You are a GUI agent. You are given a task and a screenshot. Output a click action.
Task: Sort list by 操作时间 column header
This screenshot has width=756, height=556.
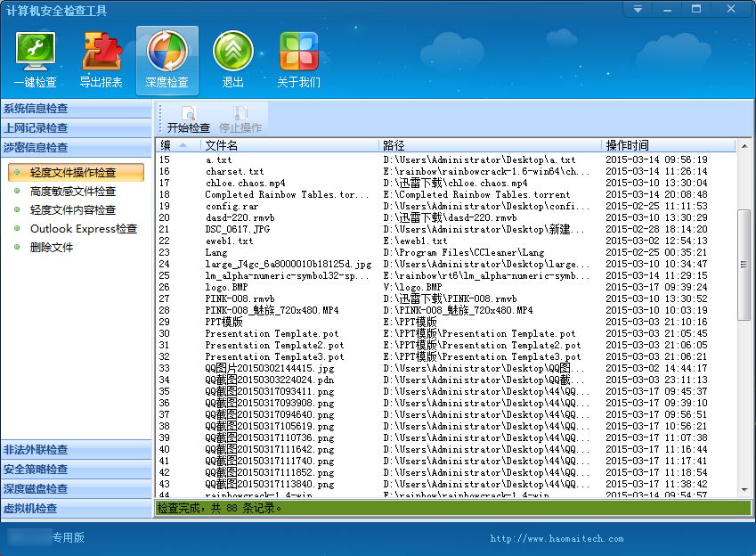click(x=668, y=145)
